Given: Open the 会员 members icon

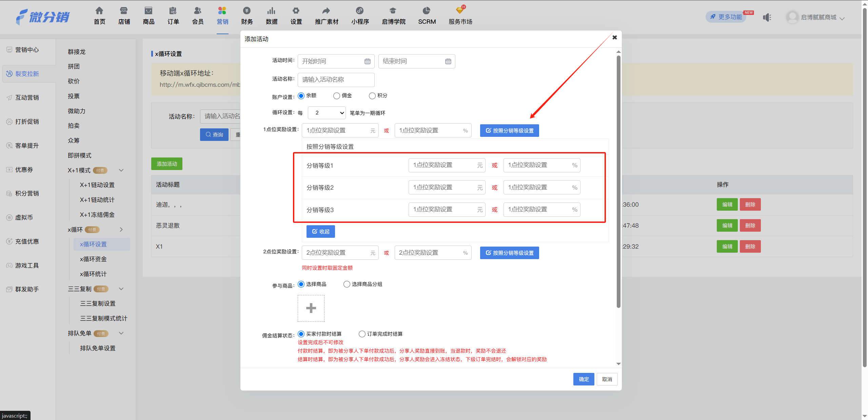Looking at the screenshot, I should 198,10.
